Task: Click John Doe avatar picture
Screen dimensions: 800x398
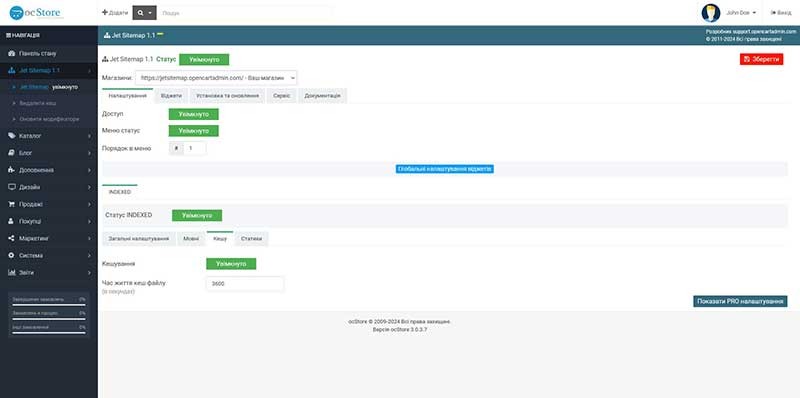Action: pos(711,13)
